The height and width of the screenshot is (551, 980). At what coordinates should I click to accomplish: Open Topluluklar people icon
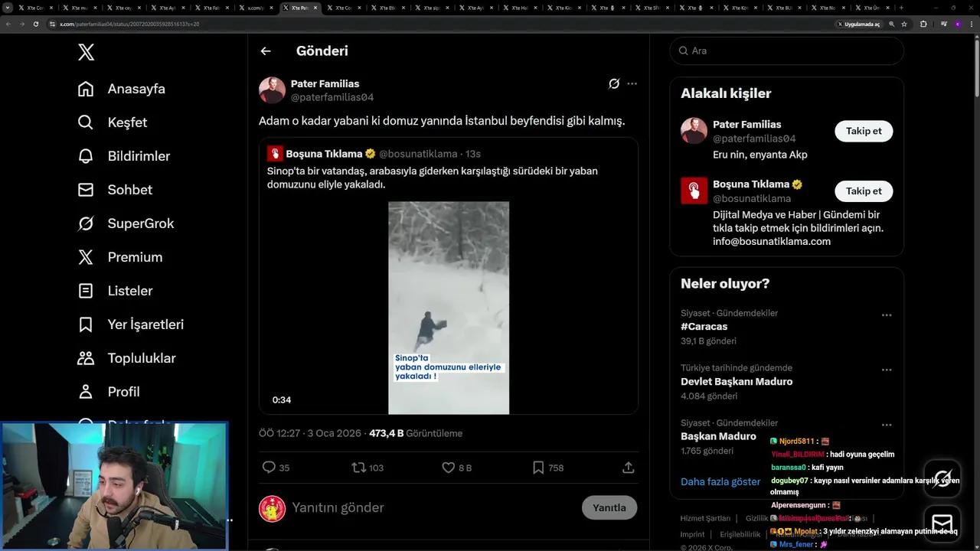(86, 358)
